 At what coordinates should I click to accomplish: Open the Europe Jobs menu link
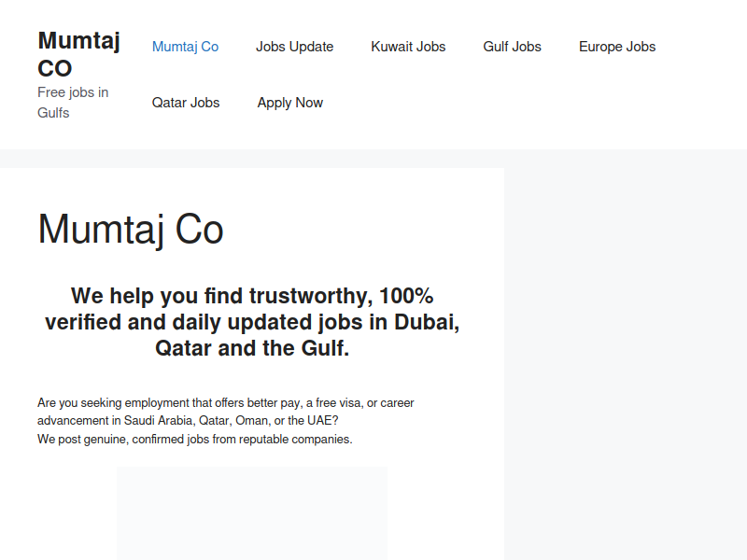[x=617, y=47]
